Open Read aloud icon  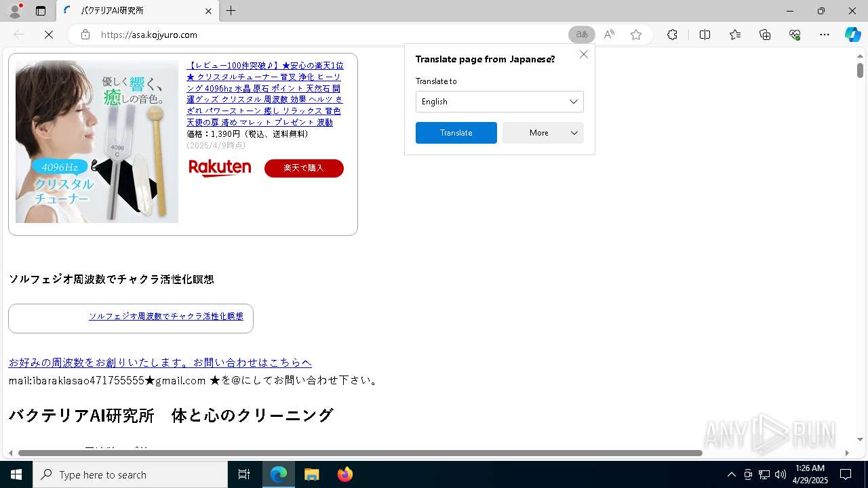click(x=609, y=35)
